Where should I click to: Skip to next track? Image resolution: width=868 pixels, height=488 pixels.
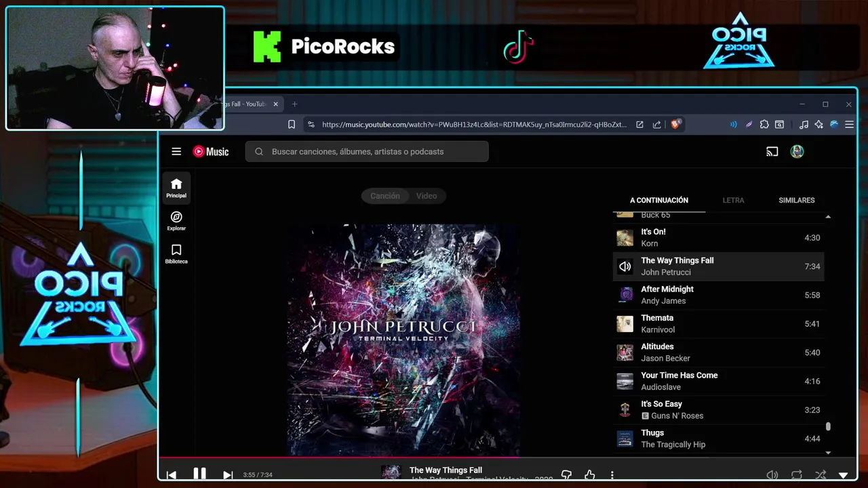click(x=228, y=475)
